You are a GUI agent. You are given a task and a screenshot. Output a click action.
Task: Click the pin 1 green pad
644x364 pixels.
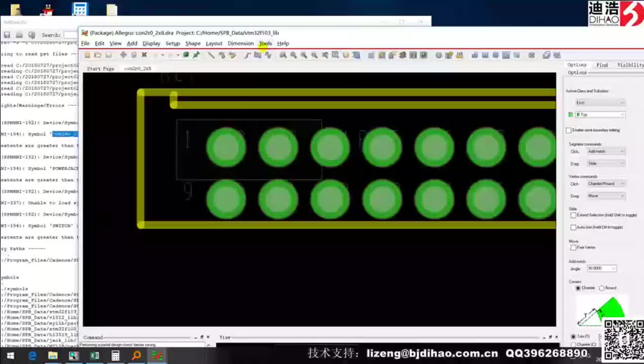(x=226, y=147)
